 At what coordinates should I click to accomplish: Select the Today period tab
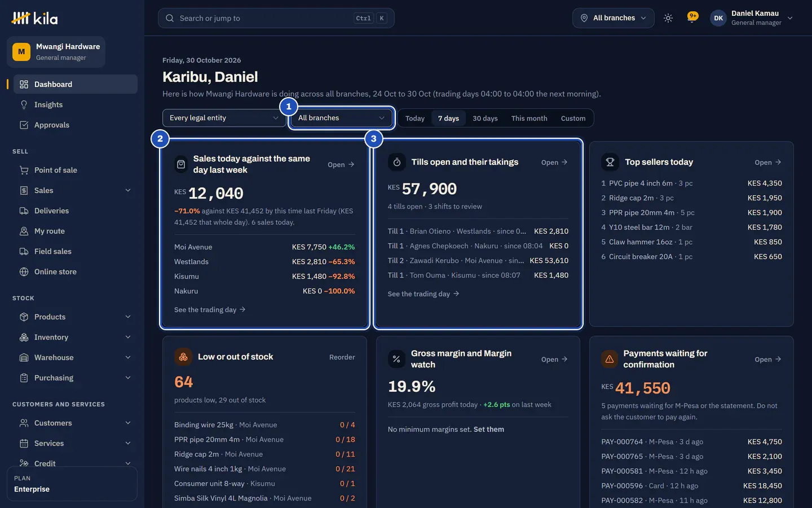click(x=415, y=119)
